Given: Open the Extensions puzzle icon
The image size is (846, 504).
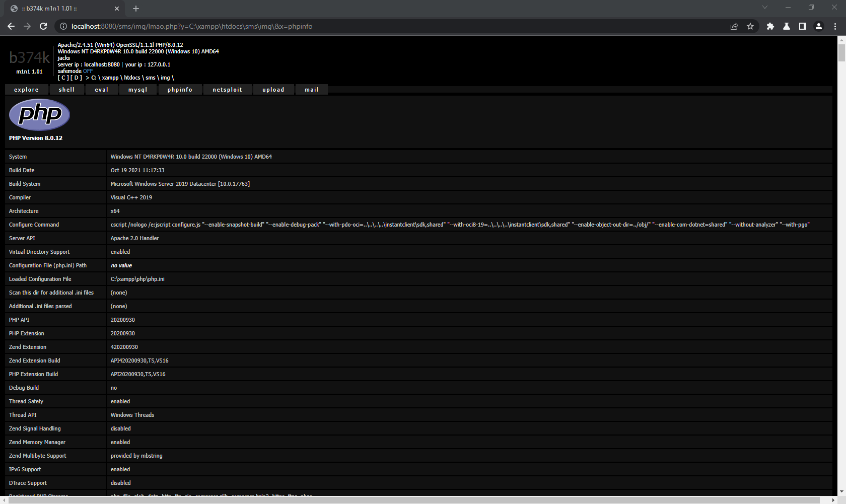Looking at the screenshot, I should click(770, 26).
